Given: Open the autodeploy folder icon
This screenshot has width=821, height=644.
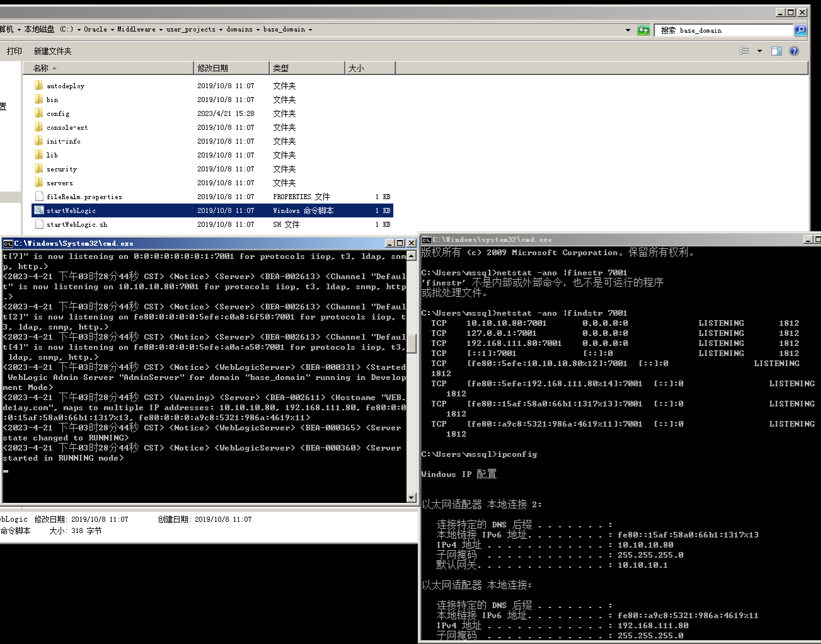Looking at the screenshot, I should tap(39, 85).
